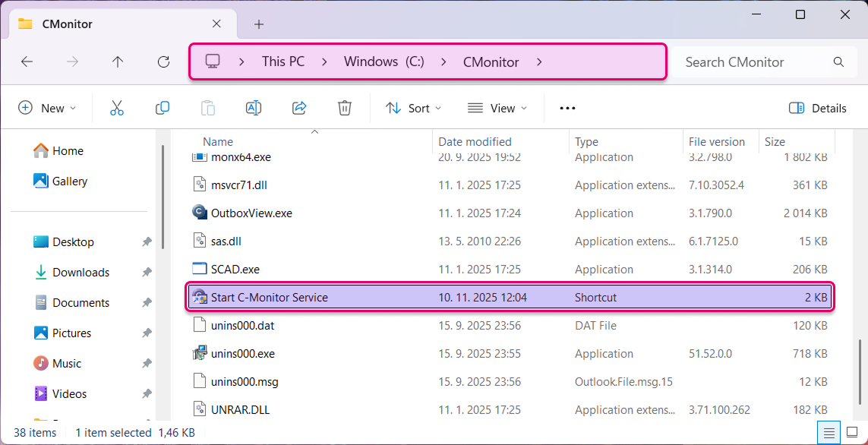
Task: Click the pin icon beside Desktop
Action: click(147, 242)
